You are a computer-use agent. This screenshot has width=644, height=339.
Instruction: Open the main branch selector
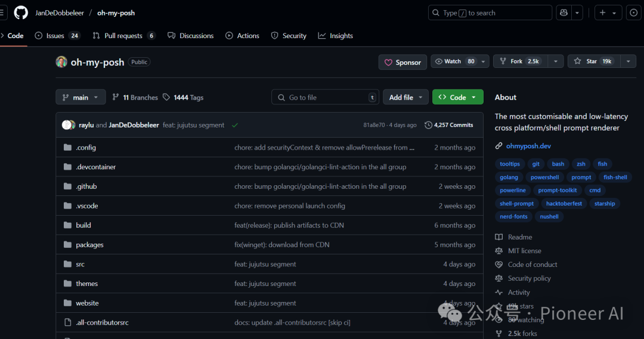click(80, 97)
